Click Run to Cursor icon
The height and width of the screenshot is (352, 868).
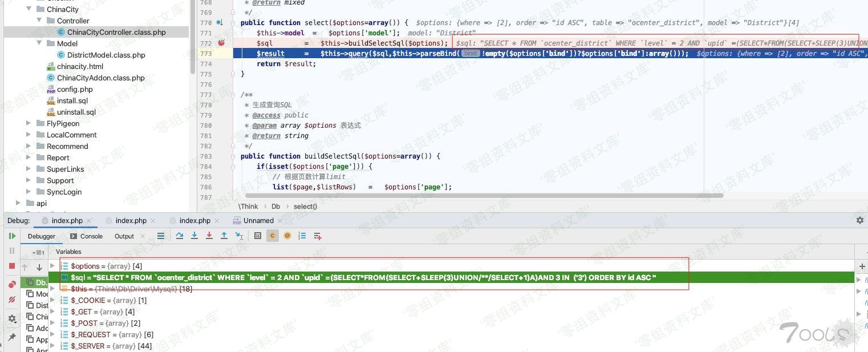tap(238, 236)
